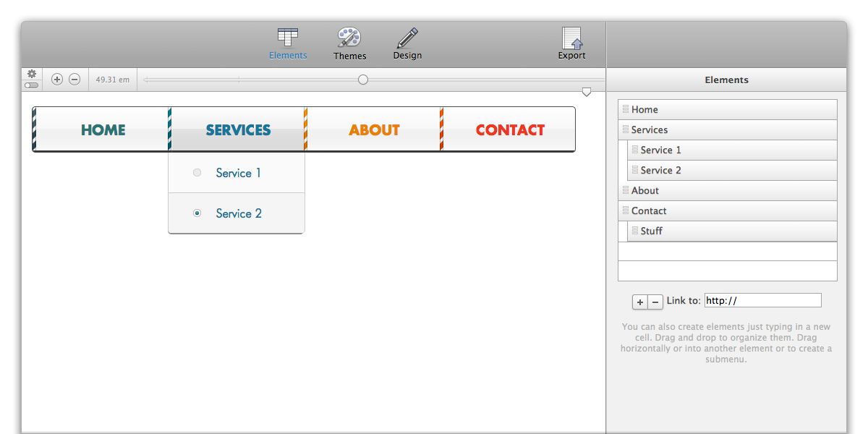
Task: Select Service 2 row in Elements list
Action: 732,171
